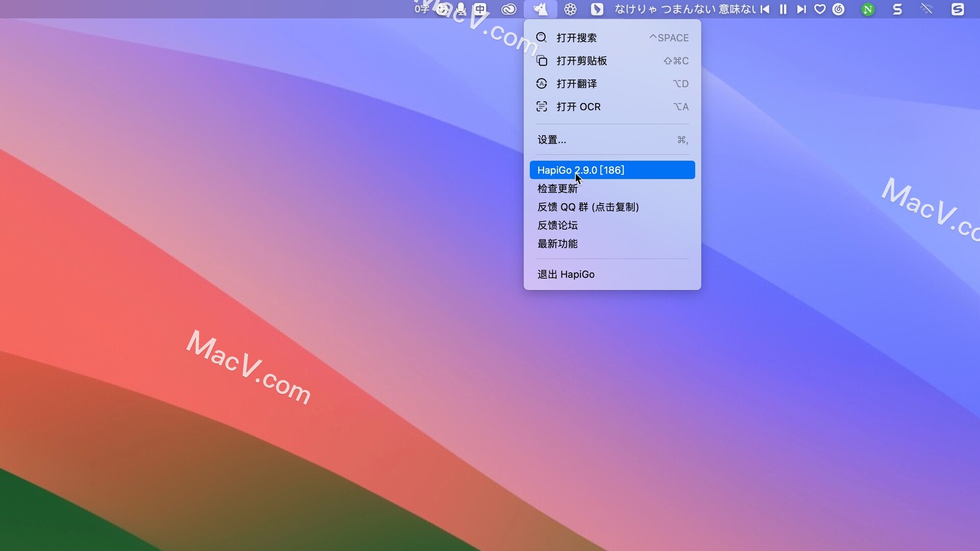Copy the 反馈 QQ 群 number
The width and height of the screenshot is (980, 551).
(612, 207)
